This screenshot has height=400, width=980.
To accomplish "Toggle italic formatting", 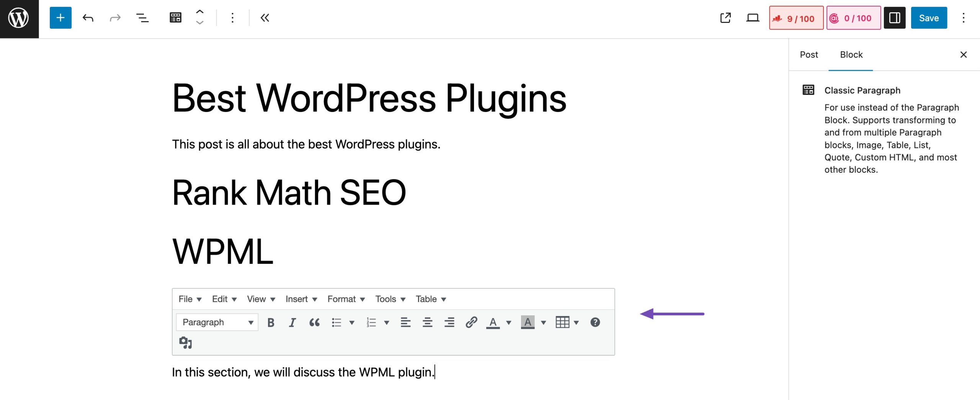I will click(292, 323).
